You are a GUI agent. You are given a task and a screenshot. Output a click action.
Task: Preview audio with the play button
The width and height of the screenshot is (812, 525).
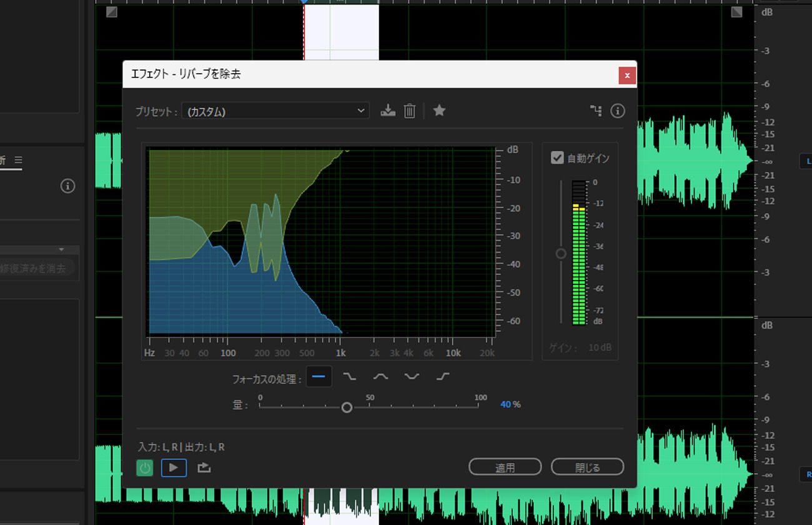coord(174,467)
